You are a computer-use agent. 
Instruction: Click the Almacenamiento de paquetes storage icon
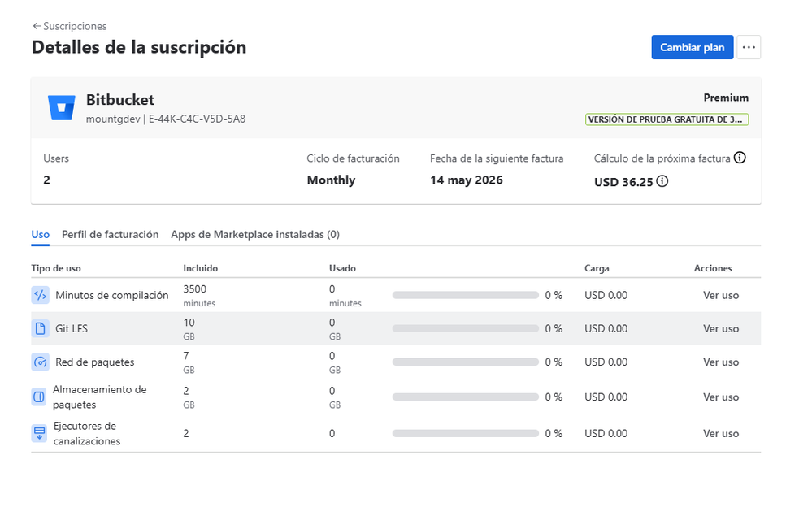click(39, 396)
